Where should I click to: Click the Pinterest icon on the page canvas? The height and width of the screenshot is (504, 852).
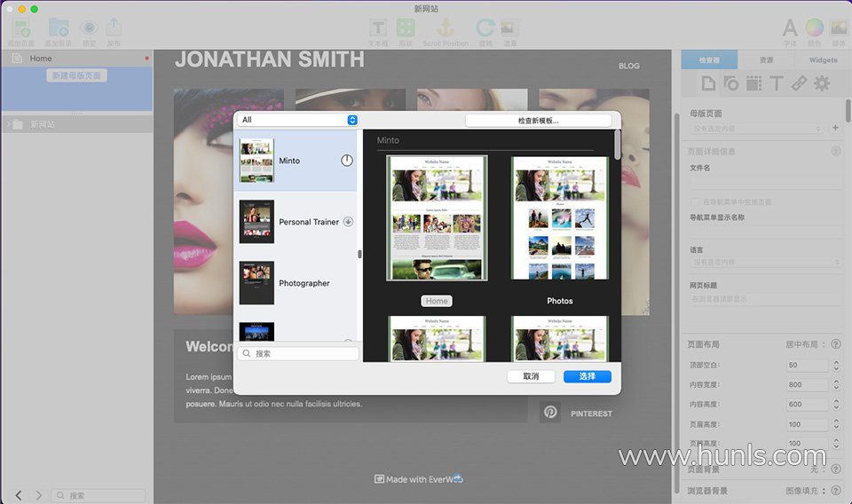pos(550,412)
